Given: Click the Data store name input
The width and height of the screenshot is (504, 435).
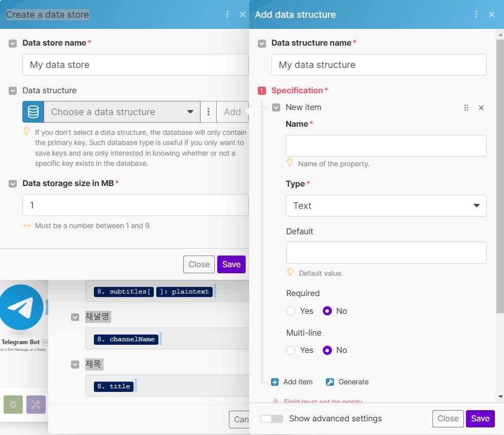Looking at the screenshot, I should (x=136, y=64).
